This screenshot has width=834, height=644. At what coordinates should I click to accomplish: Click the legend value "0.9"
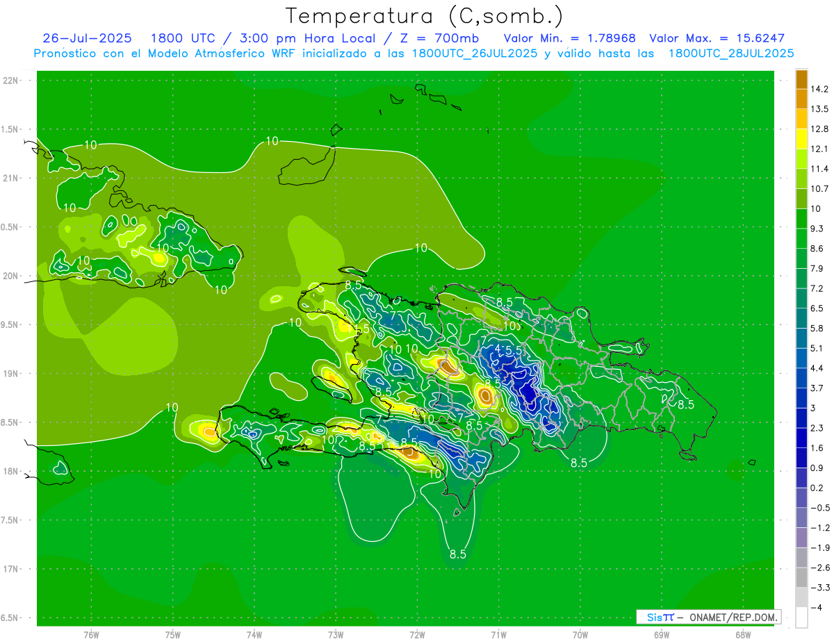click(817, 468)
